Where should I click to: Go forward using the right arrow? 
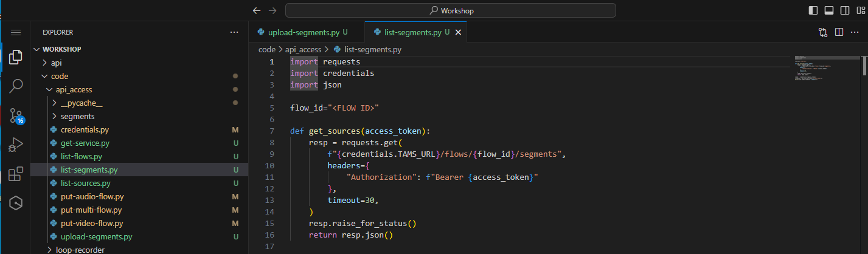pos(273,10)
